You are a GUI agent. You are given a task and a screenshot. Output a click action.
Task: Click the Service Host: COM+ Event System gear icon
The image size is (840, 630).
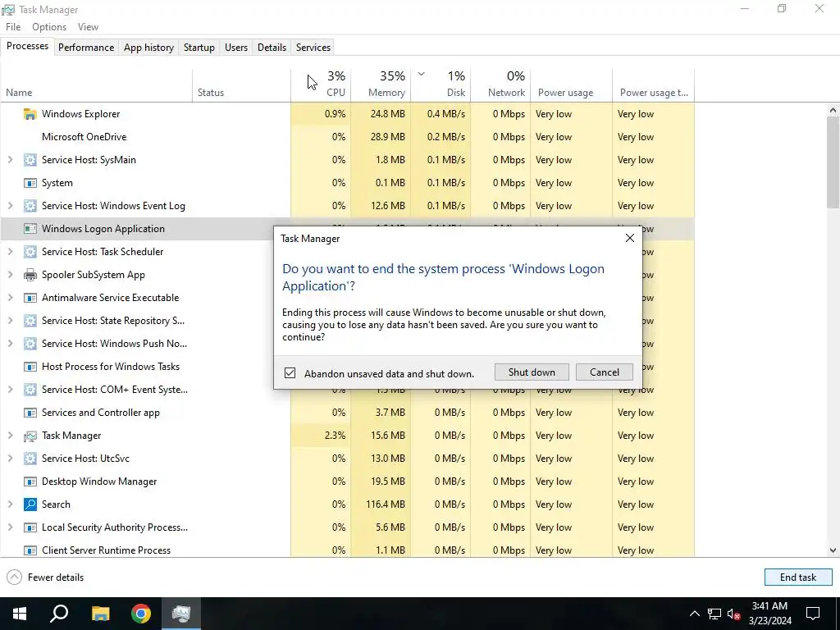[x=30, y=390]
